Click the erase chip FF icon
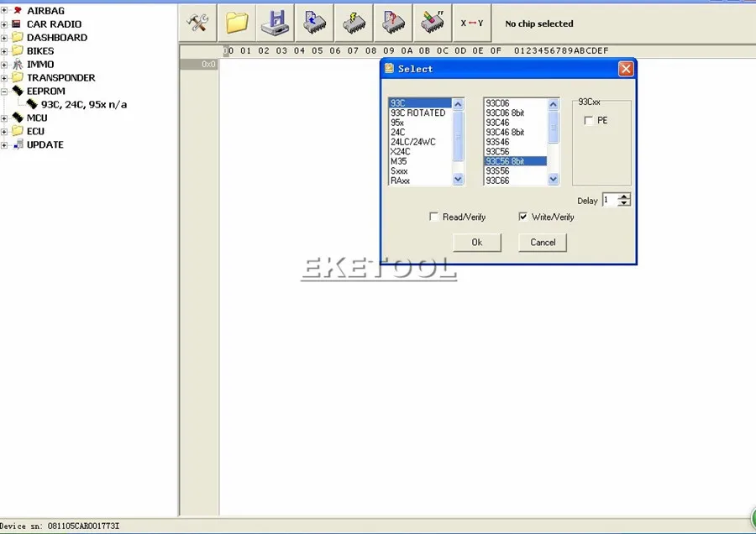 433,23
